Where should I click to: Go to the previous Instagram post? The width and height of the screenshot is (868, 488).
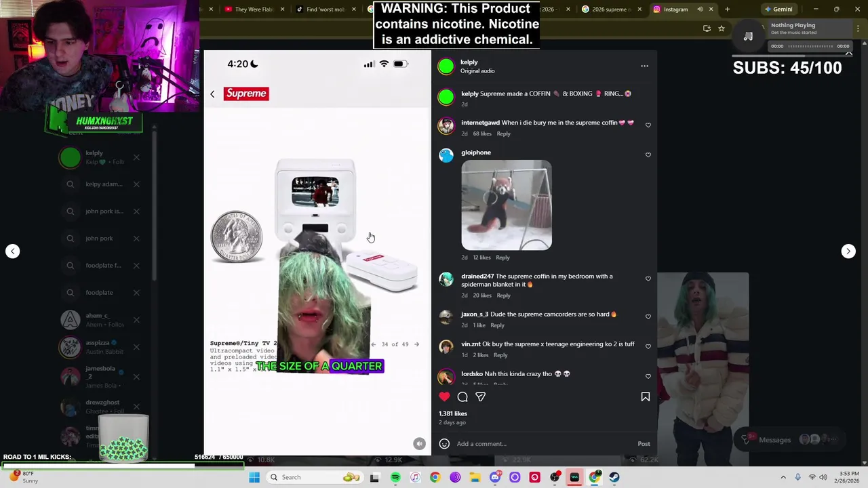pos(12,251)
